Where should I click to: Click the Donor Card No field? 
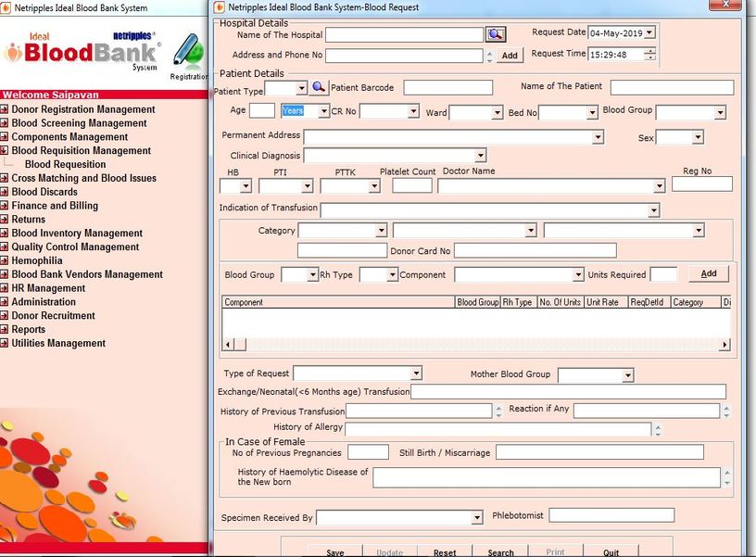tap(535, 250)
